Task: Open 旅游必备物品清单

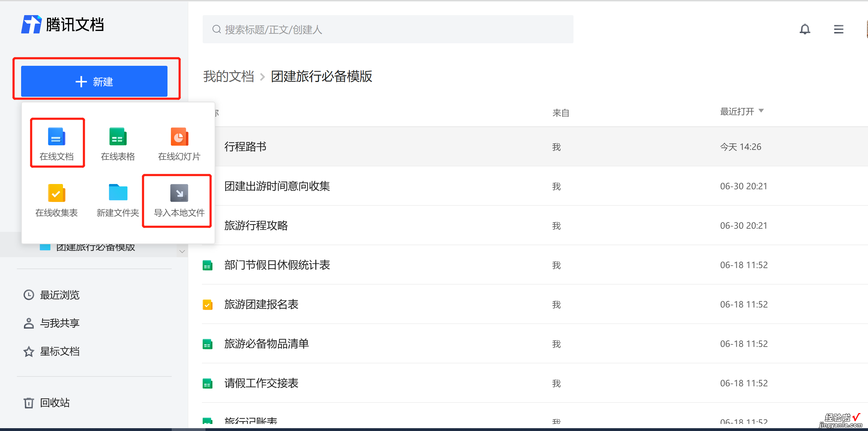Action: [x=267, y=344]
